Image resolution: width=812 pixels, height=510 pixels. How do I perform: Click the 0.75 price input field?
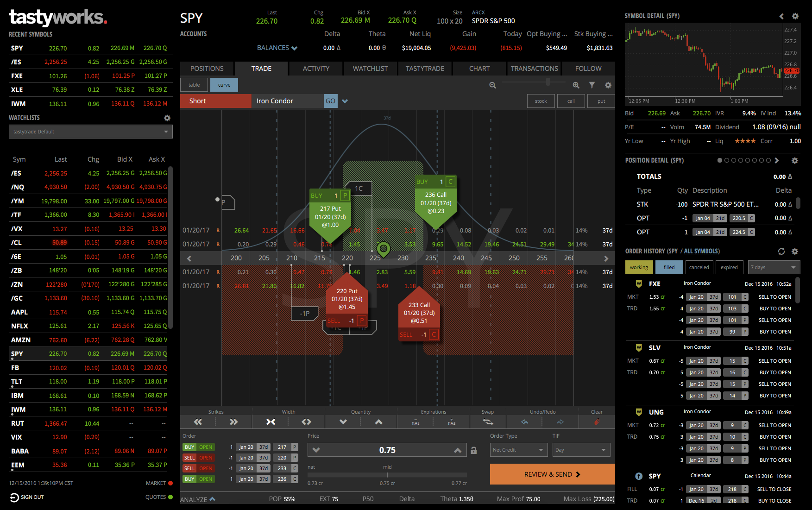pyautogui.click(x=387, y=449)
